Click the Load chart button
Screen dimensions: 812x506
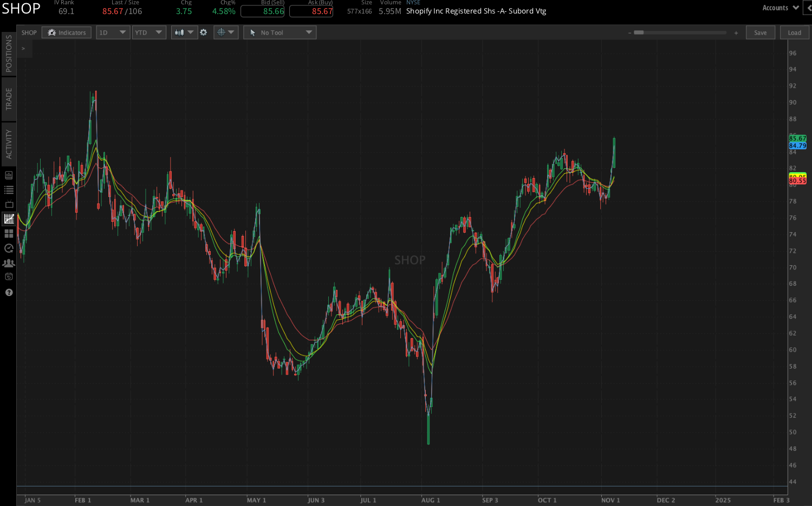coord(795,32)
